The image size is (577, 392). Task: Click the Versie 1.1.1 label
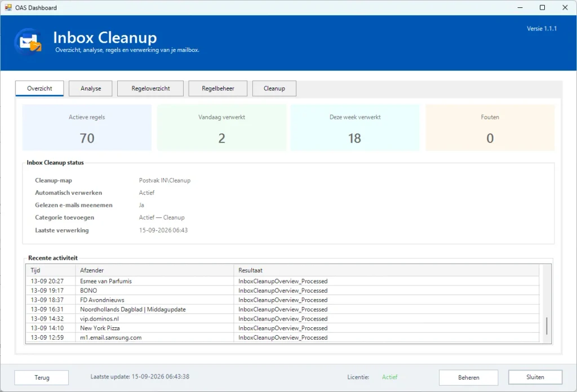[x=542, y=28]
